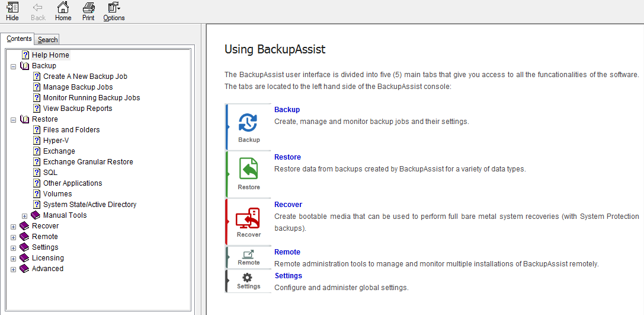Image resolution: width=644 pixels, height=315 pixels.
Task: Expand the Licensing tree node
Action: (14, 259)
